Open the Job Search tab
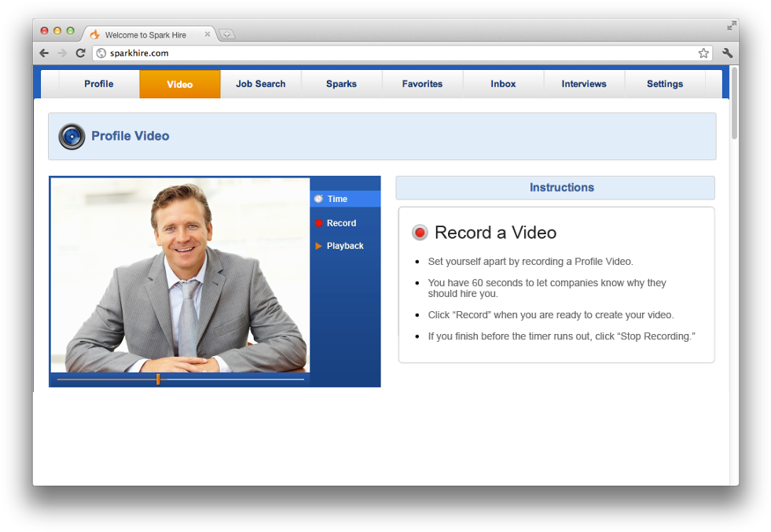This screenshot has width=771, height=532. click(x=260, y=83)
